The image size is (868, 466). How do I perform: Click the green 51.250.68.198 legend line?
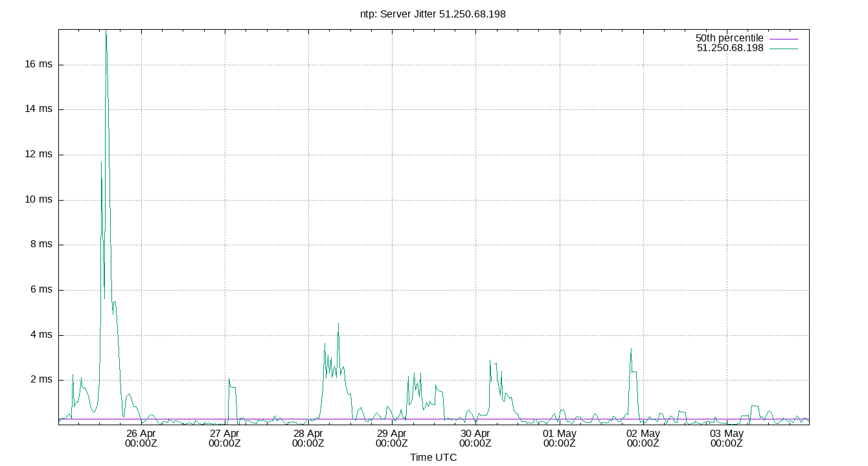784,49
